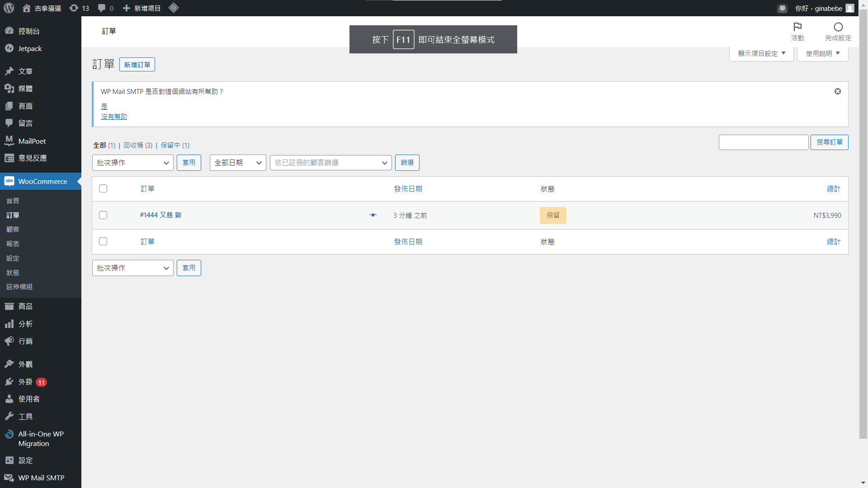
Task: Toggle the footer select-all checkbox
Action: tap(103, 241)
